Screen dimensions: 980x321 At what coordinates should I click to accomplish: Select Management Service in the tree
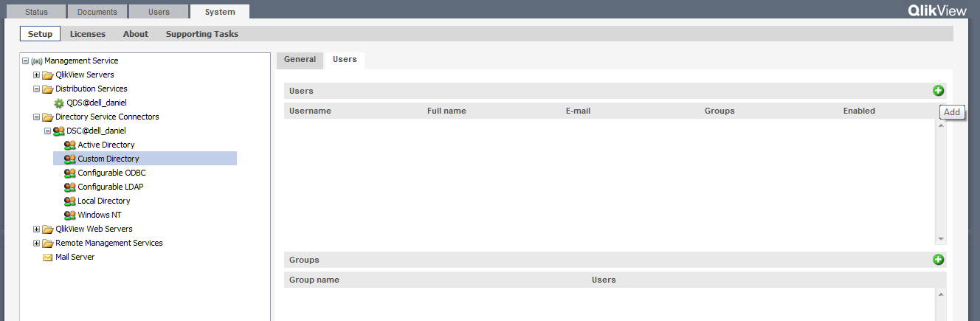pos(81,61)
